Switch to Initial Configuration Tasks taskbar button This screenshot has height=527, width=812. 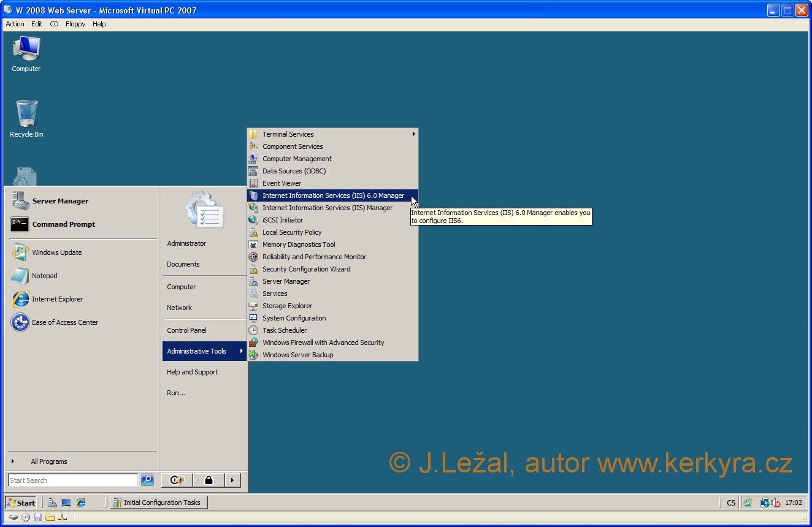[159, 502]
